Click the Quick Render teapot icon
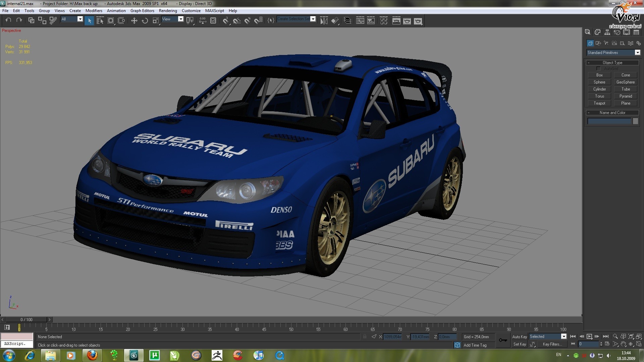 pos(418,21)
